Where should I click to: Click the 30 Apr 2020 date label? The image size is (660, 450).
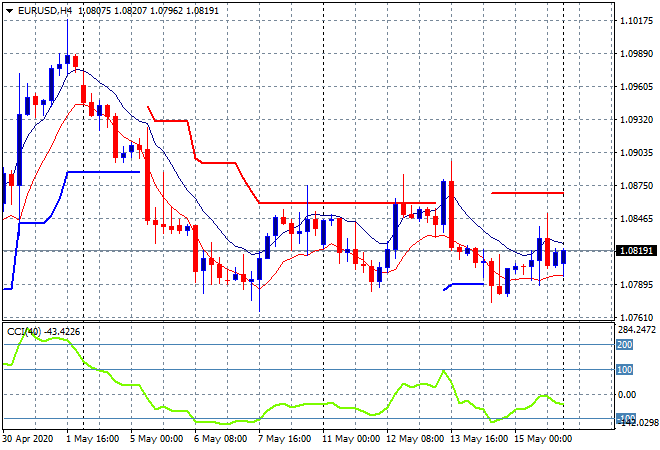28,439
